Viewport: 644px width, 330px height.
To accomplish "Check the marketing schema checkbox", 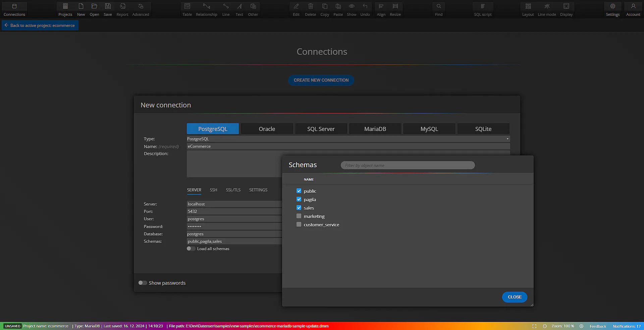I will [299, 216].
